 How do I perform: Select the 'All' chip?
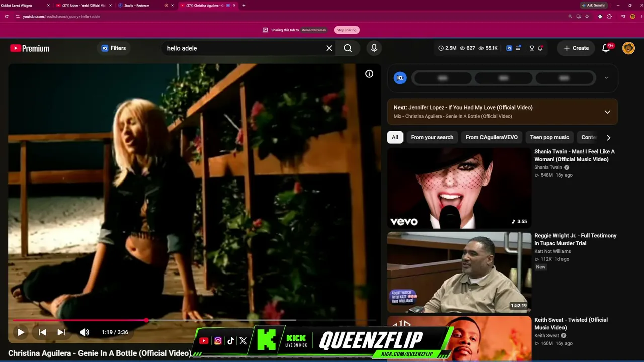tap(395, 137)
